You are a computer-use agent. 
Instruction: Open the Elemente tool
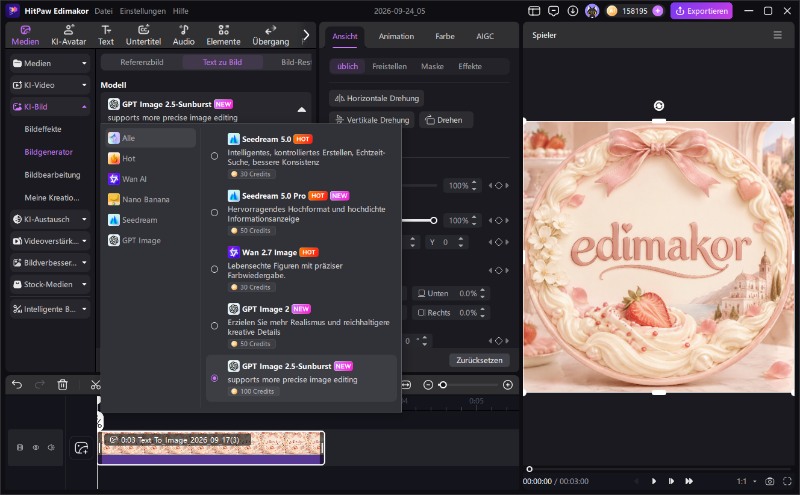pyautogui.click(x=223, y=35)
